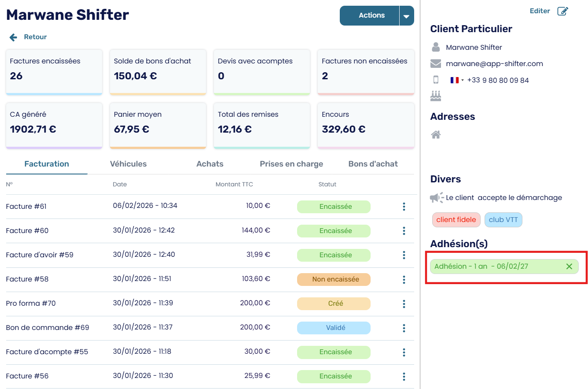Switch to the Achats tab
The width and height of the screenshot is (588, 389).
click(x=210, y=164)
